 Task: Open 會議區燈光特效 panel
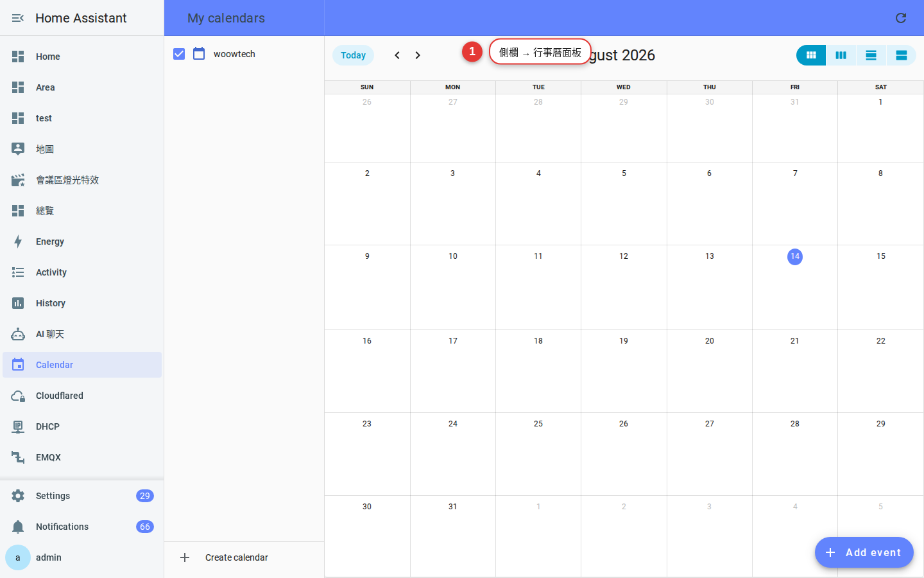82,180
